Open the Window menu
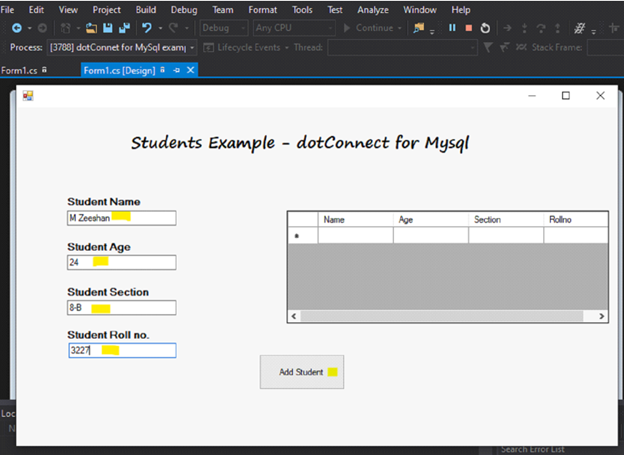This screenshot has height=455, width=624. click(419, 10)
